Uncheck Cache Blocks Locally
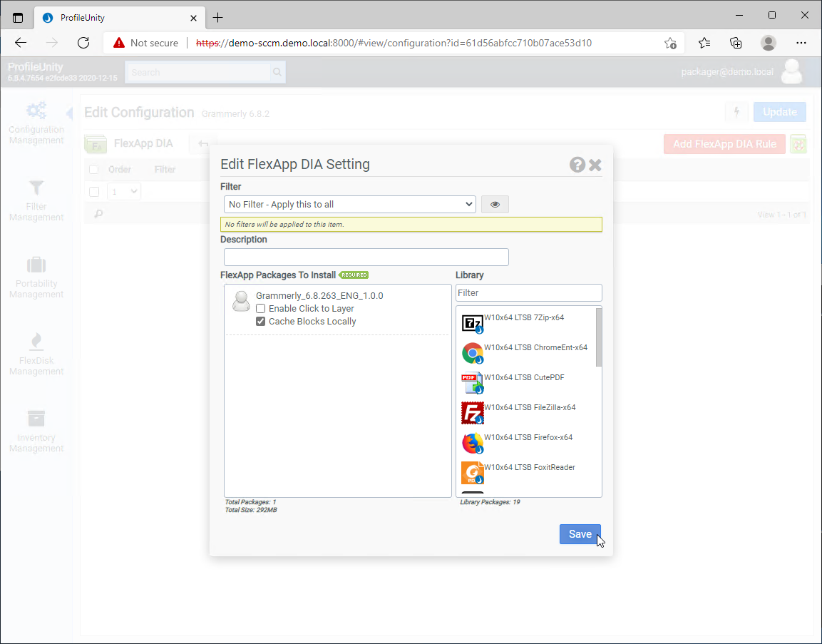Image resolution: width=822 pixels, height=644 pixels. click(260, 322)
